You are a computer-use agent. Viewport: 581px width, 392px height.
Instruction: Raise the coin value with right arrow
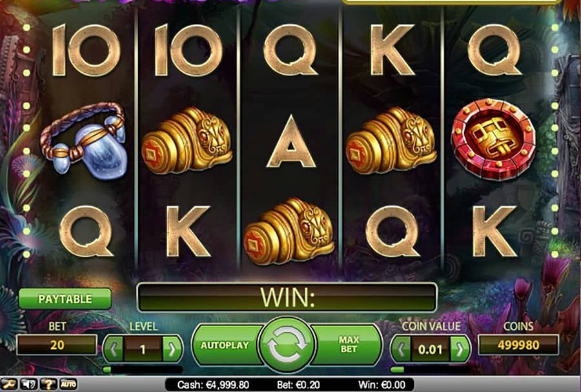coord(460,349)
